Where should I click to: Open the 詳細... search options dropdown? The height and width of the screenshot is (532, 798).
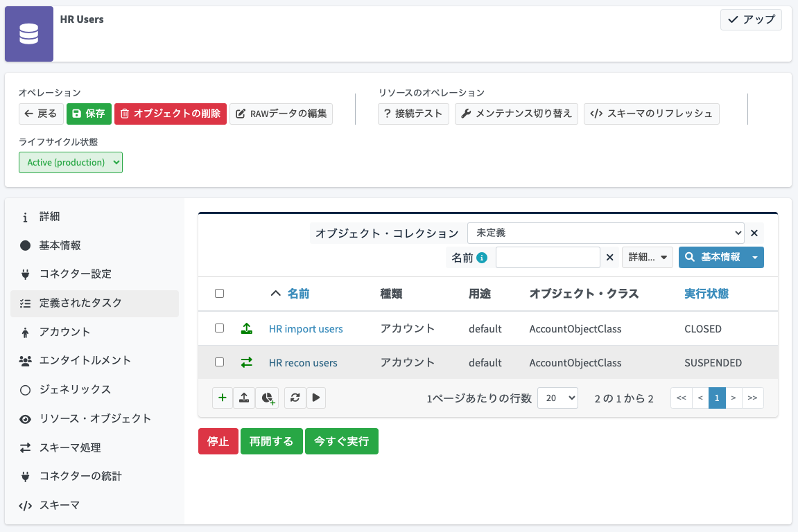tap(648, 258)
